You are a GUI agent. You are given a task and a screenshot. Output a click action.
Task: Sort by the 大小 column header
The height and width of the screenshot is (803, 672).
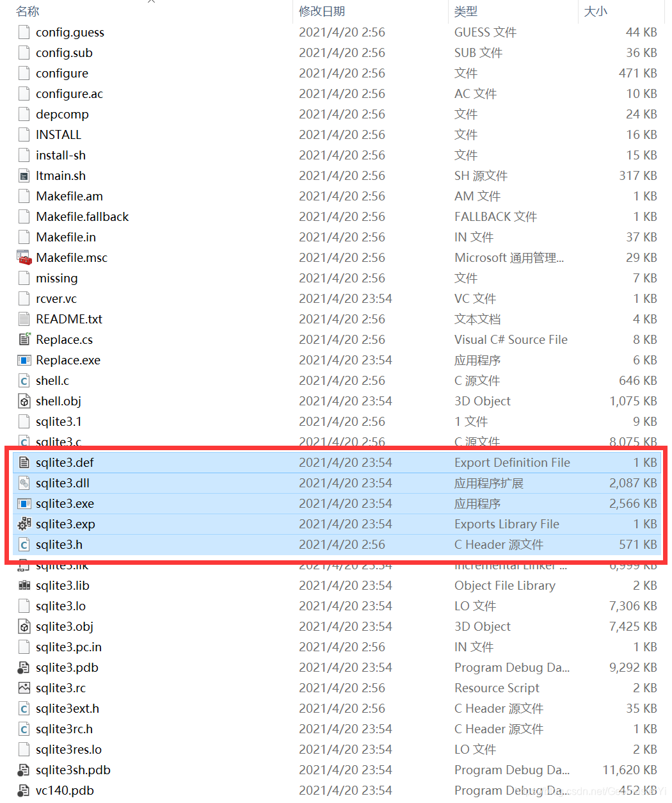596,12
